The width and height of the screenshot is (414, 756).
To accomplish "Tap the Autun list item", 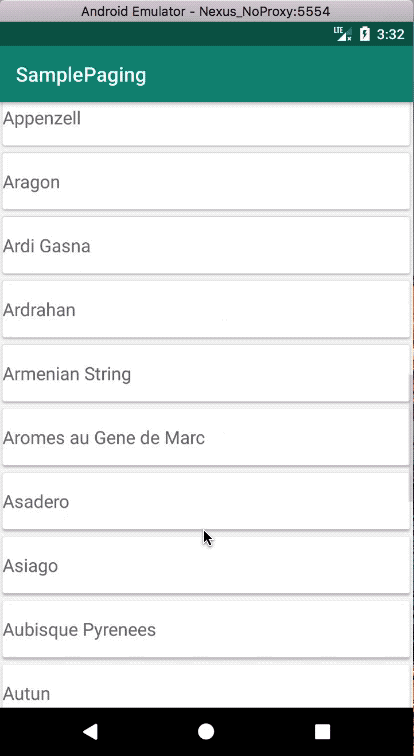I will tap(206, 686).
